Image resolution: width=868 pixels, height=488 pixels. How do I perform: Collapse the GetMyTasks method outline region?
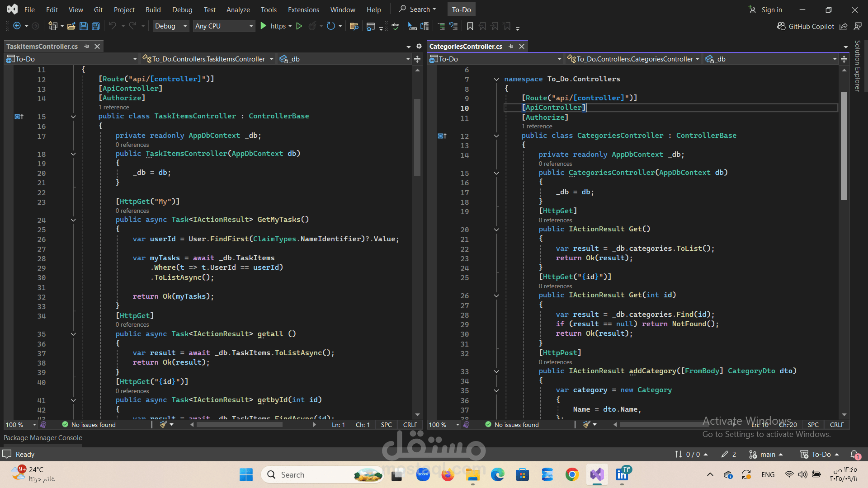[73, 220]
